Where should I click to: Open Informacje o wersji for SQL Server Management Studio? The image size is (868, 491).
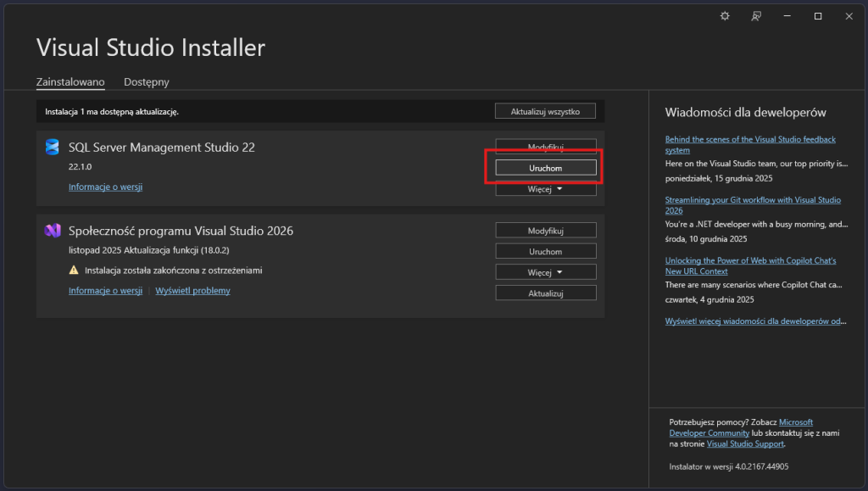105,187
